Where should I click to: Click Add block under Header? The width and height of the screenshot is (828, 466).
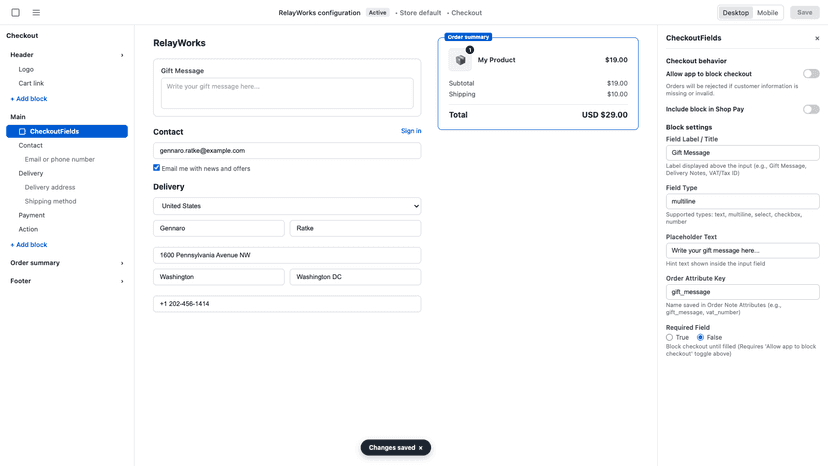pos(29,99)
